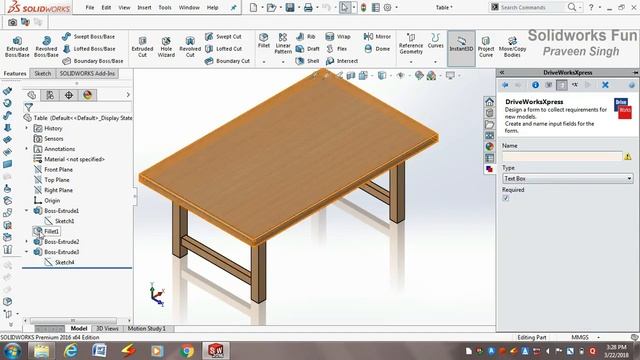640x360 pixels.
Task: Expand the Boss-Extrude2 feature node
Action: (27, 242)
